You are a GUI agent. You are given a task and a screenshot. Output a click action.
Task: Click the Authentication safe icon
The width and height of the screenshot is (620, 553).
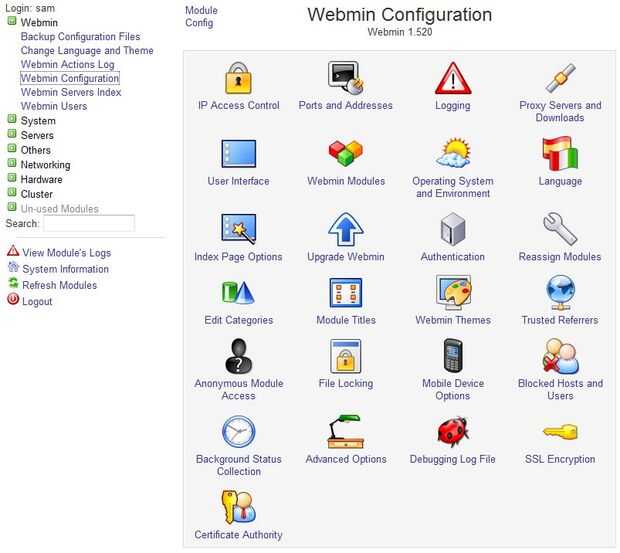coord(453,229)
